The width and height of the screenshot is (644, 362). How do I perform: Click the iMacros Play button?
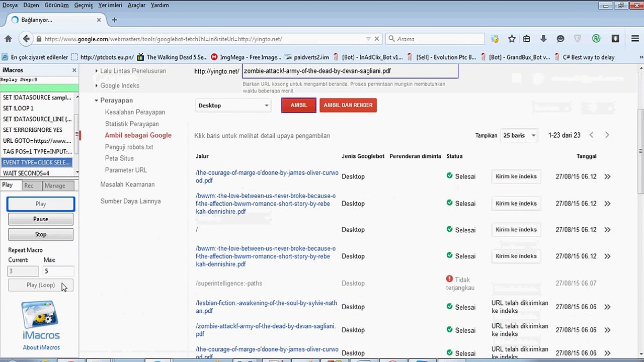[41, 204]
